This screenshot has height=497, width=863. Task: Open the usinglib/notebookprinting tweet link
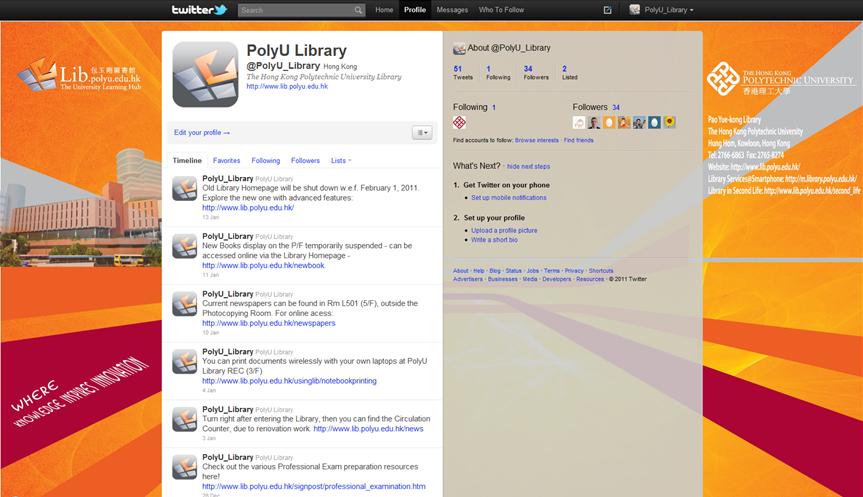click(290, 381)
